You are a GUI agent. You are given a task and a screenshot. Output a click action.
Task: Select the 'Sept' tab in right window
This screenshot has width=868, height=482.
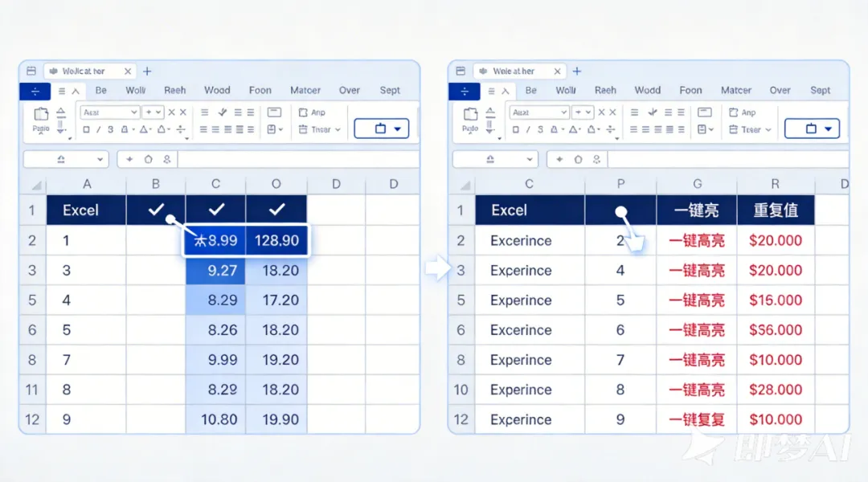(x=821, y=90)
